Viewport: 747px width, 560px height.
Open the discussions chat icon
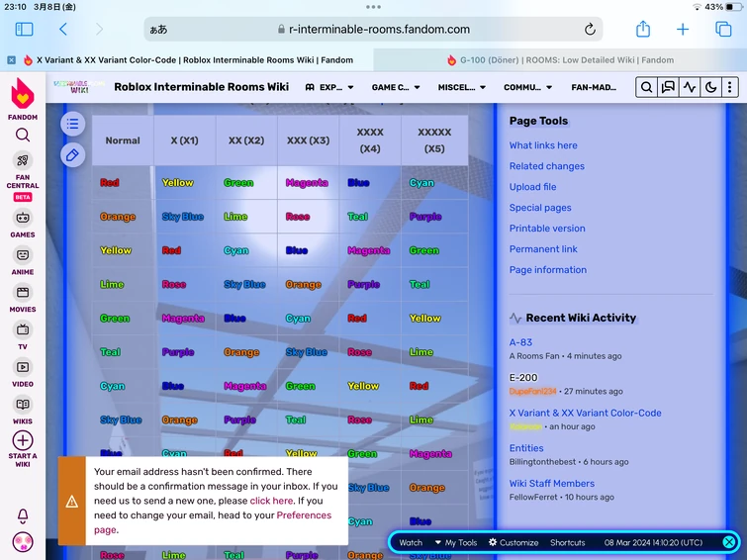click(668, 87)
